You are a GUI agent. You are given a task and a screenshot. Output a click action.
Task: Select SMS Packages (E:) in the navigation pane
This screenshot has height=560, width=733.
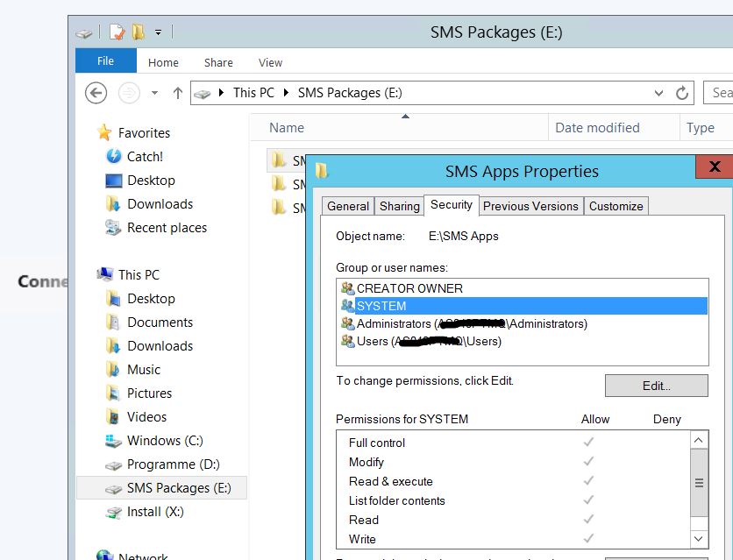[x=179, y=488]
